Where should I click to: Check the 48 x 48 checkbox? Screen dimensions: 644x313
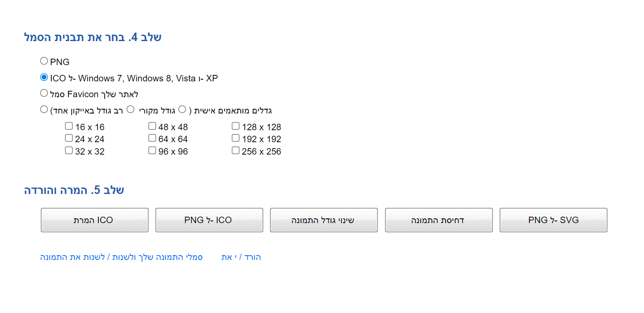pos(152,126)
